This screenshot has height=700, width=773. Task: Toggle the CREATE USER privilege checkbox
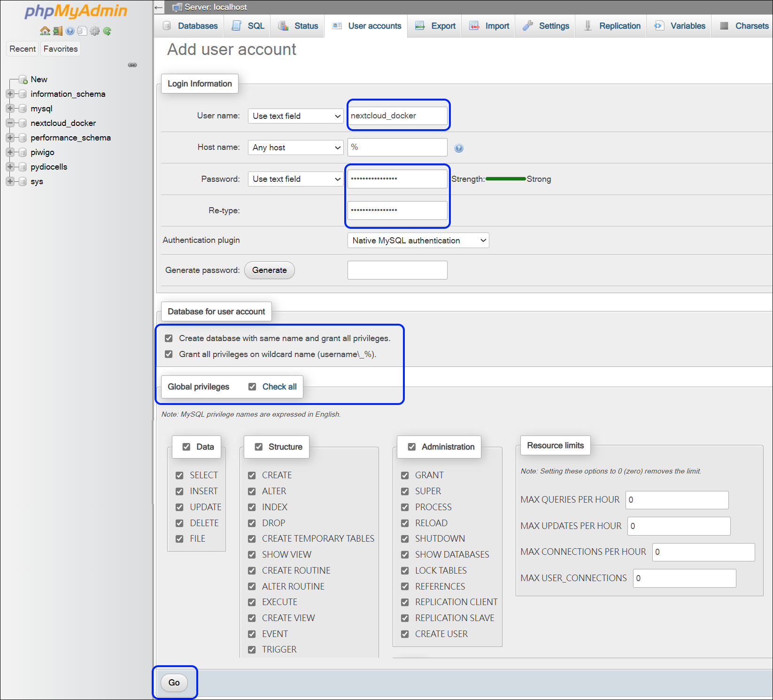coord(405,634)
